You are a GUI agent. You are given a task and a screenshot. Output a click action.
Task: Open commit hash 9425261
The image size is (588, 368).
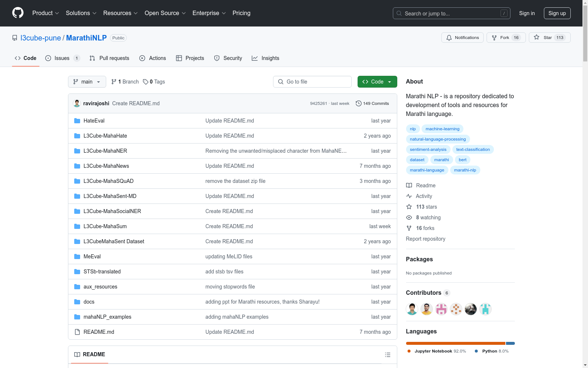coord(318,103)
